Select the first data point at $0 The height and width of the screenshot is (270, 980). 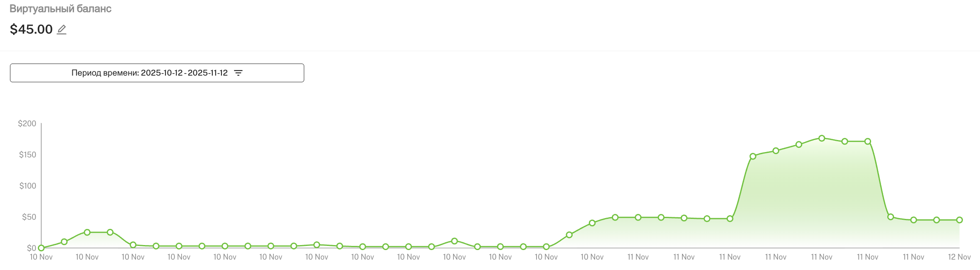pyautogui.click(x=41, y=248)
